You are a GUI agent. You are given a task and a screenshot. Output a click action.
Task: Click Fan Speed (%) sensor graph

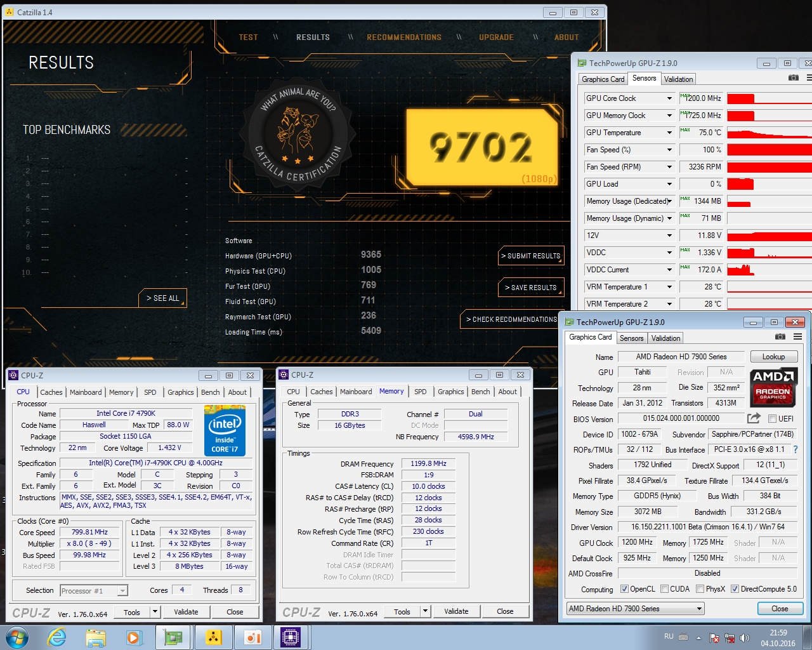(769, 150)
